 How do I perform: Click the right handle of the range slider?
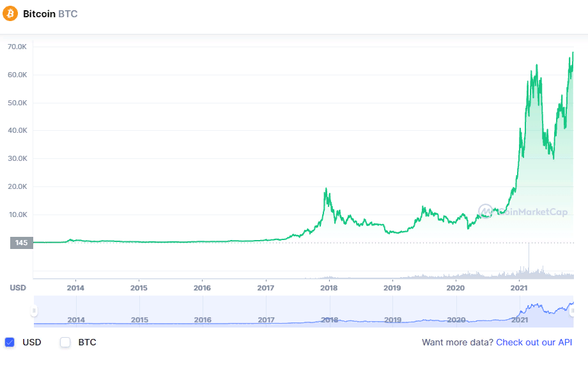tap(573, 311)
